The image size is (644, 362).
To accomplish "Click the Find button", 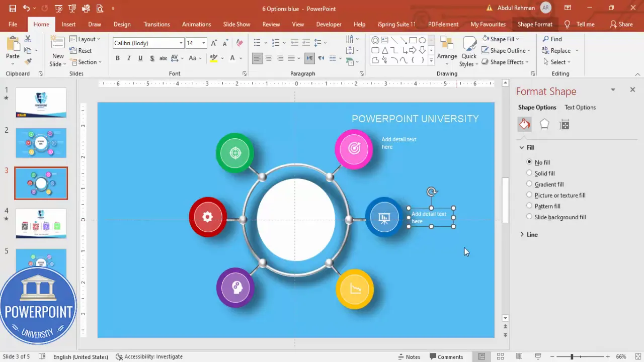I will 552,39.
